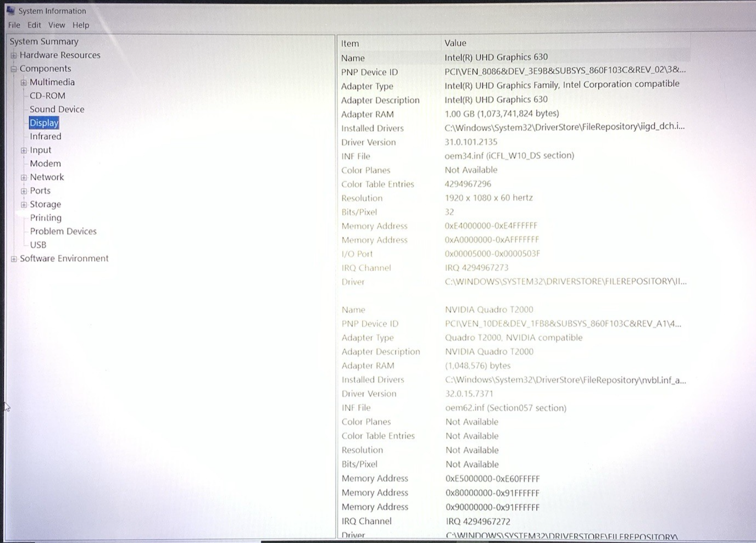
Task: Select System Summary in the tree
Action: 44,42
